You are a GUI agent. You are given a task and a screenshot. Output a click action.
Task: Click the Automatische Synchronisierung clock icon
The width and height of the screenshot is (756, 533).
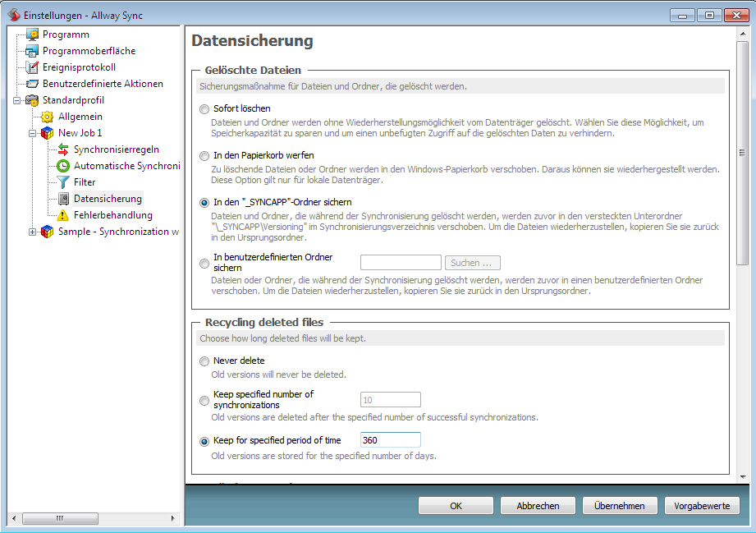pos(63,166)
